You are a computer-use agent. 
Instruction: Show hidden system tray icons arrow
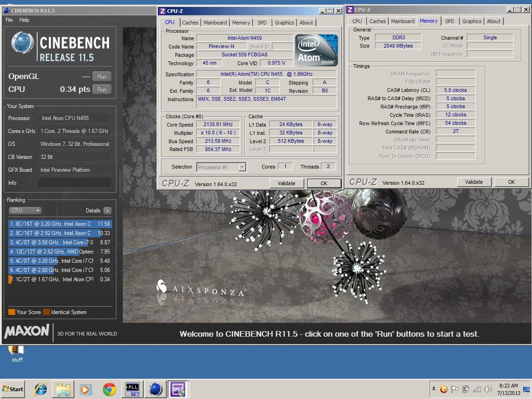[434, 389]
